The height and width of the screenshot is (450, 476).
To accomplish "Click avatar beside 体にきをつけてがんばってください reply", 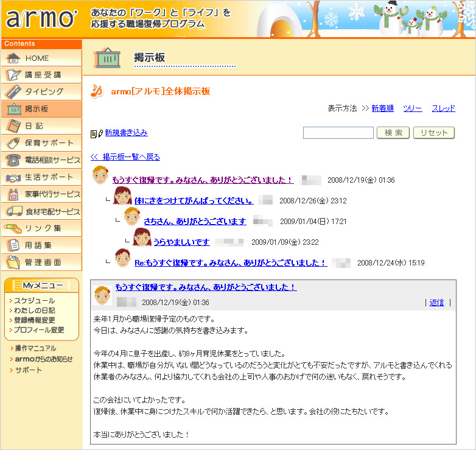I will coord(122,196).
